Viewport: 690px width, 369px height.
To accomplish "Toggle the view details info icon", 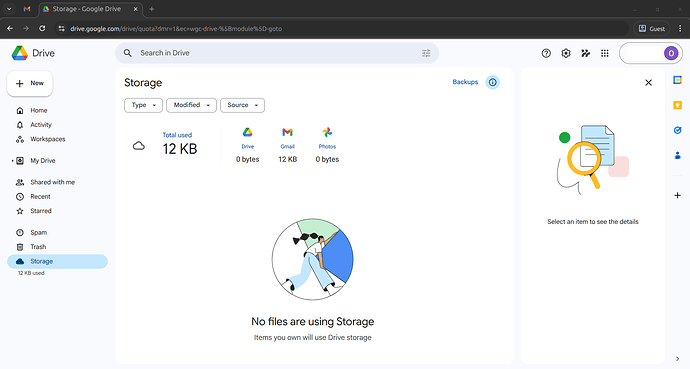I will tap(492, 82).
